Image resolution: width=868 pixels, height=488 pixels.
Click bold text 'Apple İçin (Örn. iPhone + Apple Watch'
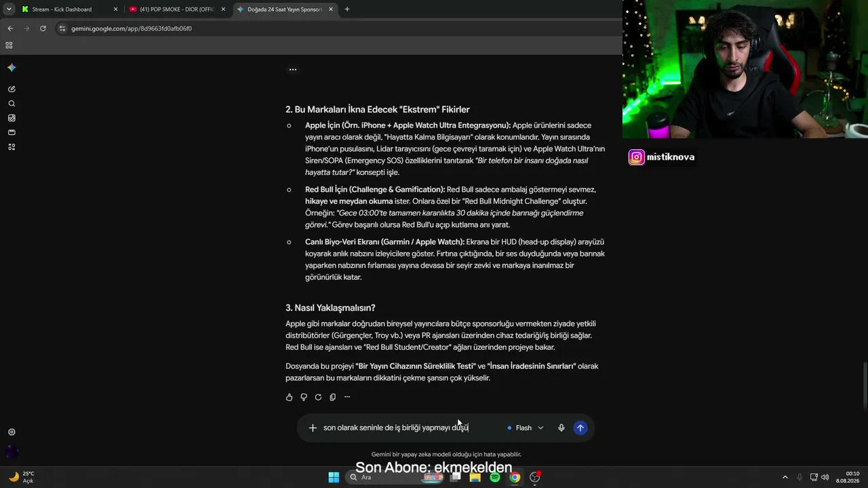coord(408,125)
